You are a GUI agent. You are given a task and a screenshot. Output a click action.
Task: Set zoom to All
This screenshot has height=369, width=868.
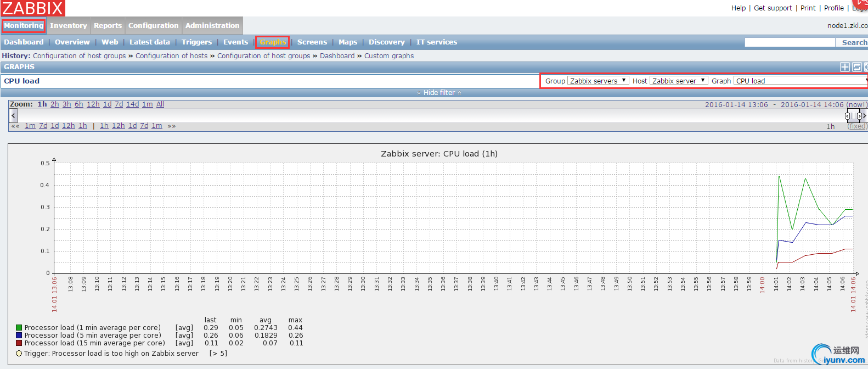(160, 104)
